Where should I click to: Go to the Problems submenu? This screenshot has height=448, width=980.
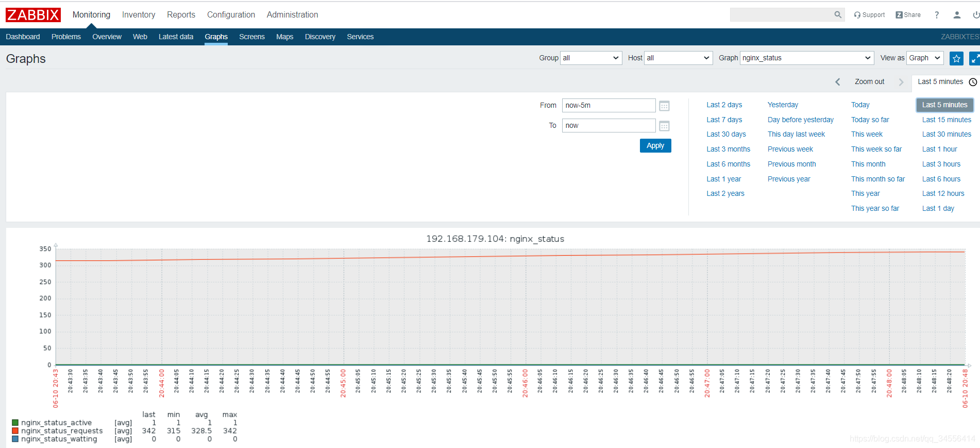66,37
